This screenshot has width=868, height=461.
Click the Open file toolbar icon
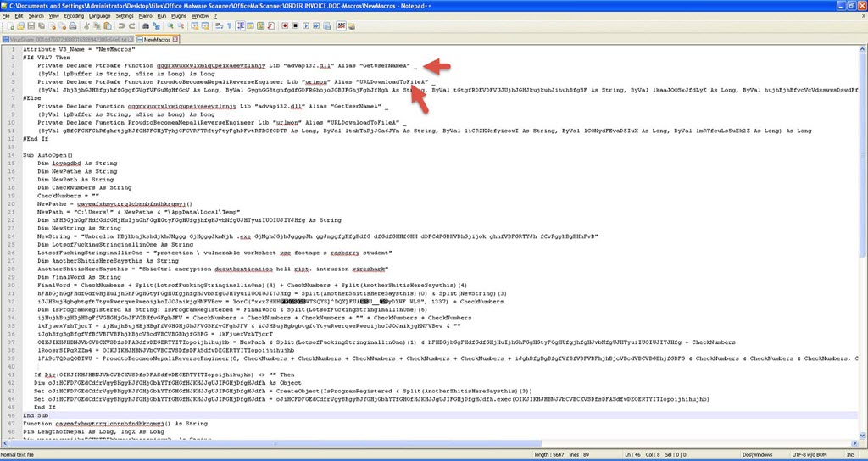click(x=20, y=26)
